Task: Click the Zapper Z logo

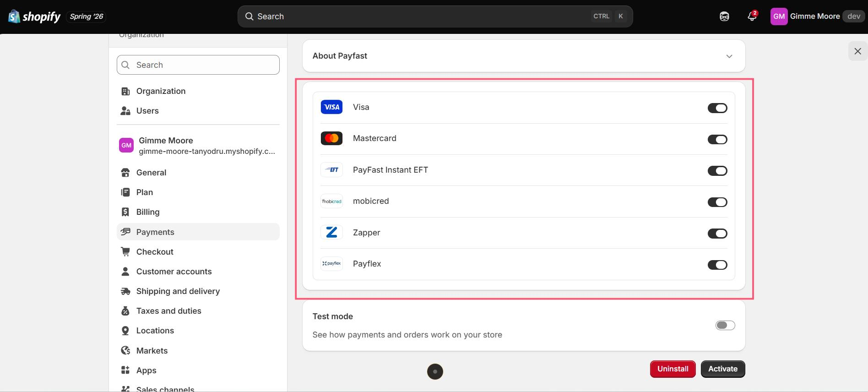Action: tap(331, 232)
